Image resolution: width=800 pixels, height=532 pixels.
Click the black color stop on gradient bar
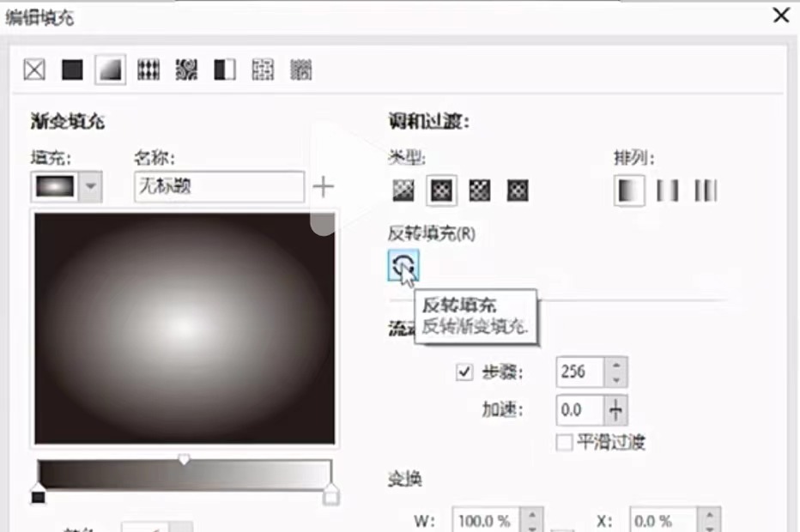[37, 495]
